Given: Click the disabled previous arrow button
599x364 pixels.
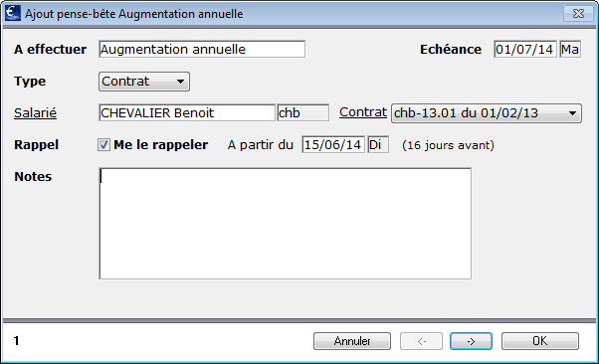Looking at the screenshot, I should [421, 341].
